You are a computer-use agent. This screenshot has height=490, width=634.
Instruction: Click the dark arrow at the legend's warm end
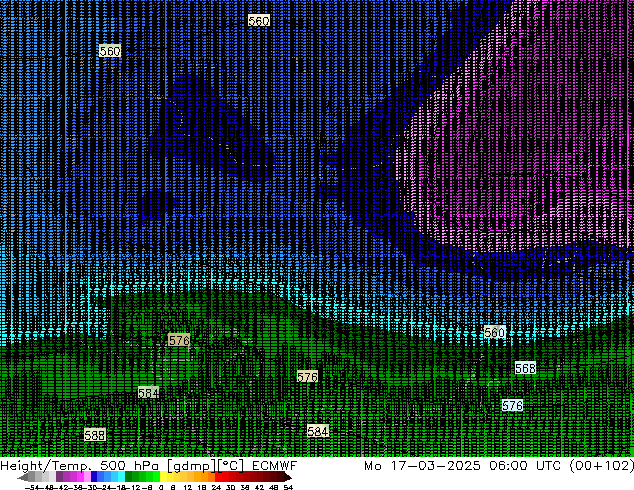(x=288, y=476)
